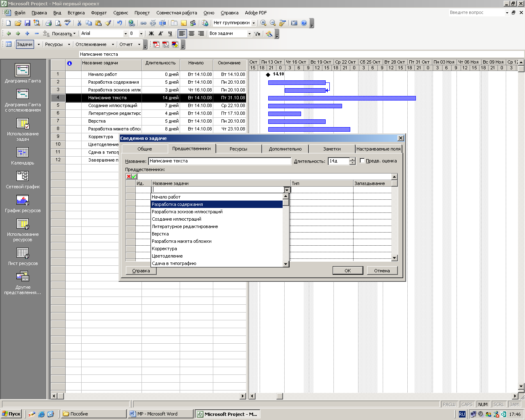
Task: Toggle Bold formatting button
Action: (x=151, y=34)
